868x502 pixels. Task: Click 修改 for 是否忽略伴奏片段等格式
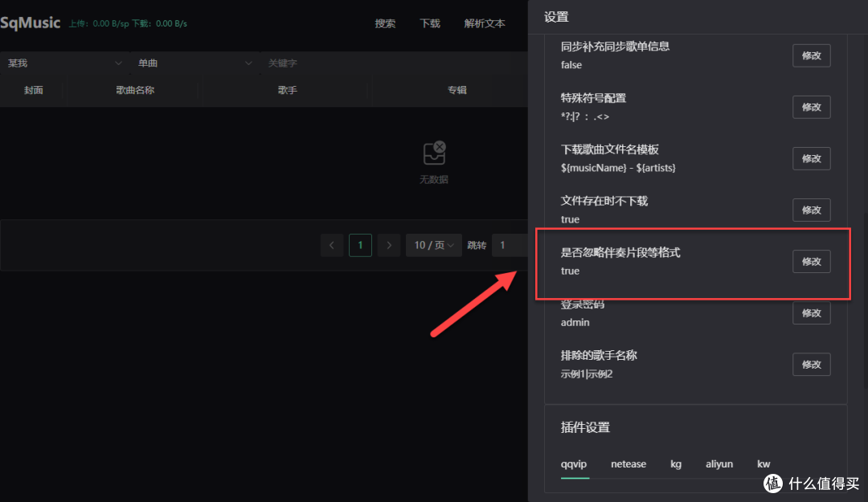pos(811,262)
